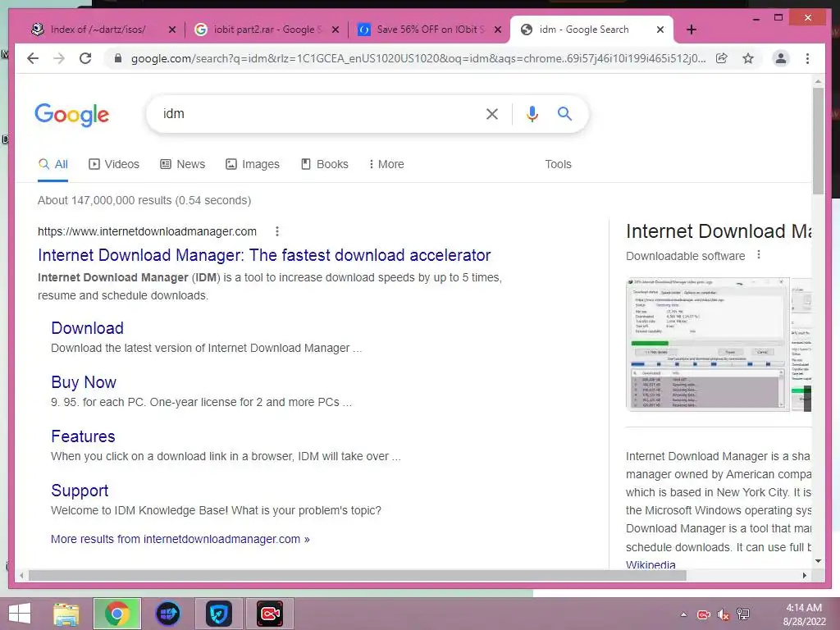Click the red recorder tray icon
The image size is (840, 630).
[x=703, y=614]
